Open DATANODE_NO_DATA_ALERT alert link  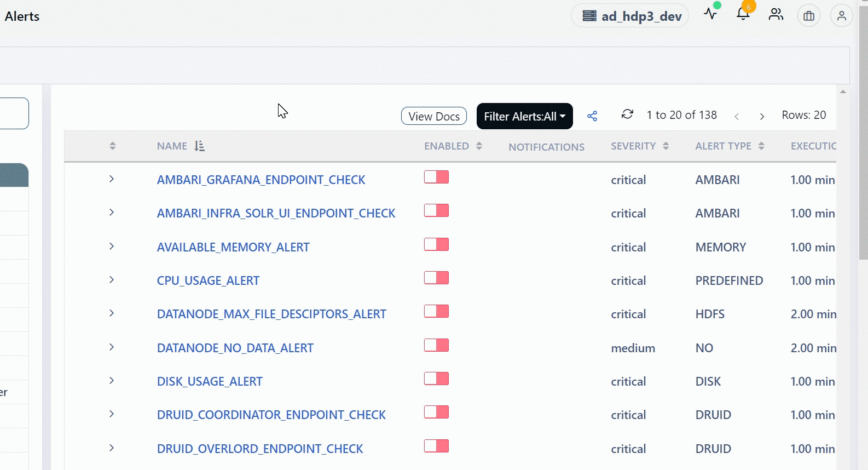235,348
